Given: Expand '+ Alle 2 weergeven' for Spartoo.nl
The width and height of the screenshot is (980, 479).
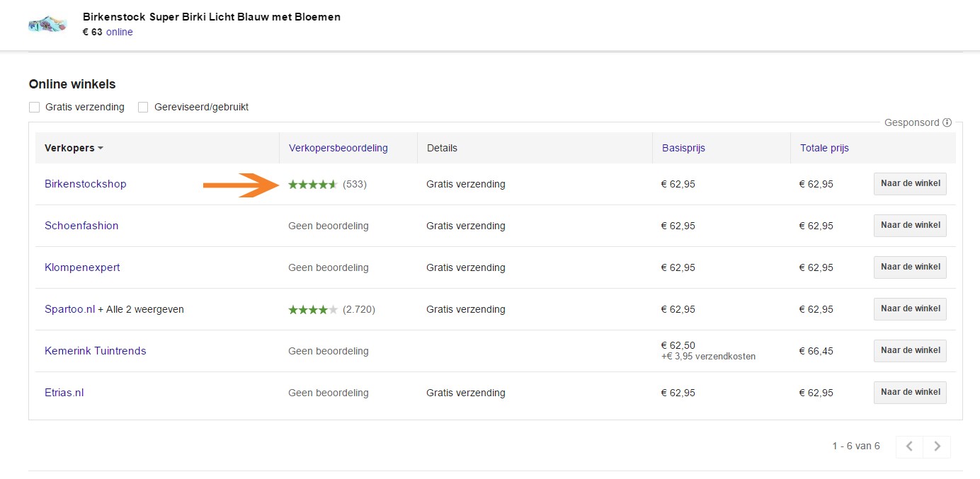Looking at the screenshot, I should pos(141,309).
